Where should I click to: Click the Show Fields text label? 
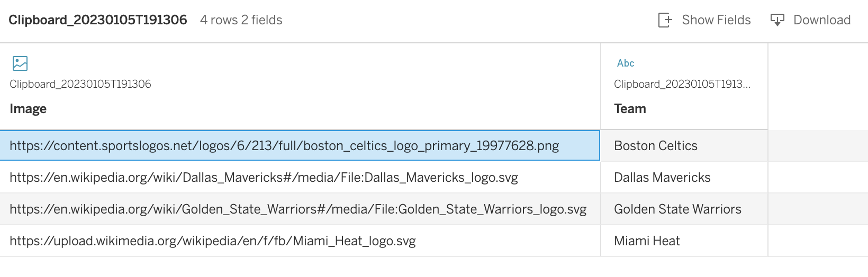coord(716,20)
